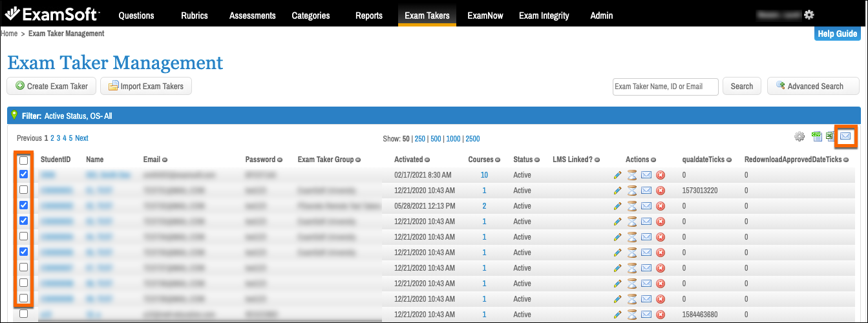
Task: Open the Categories menu
Action: (310, 16)
